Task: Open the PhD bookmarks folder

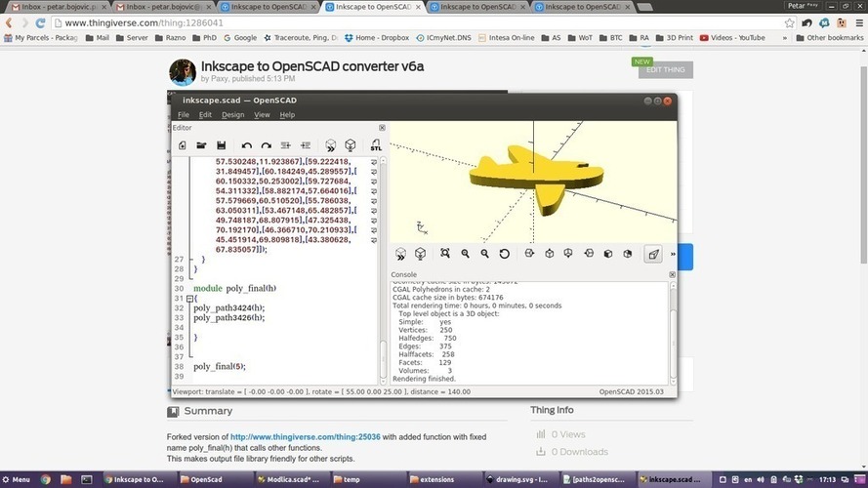Action: [x=204, y=38]
